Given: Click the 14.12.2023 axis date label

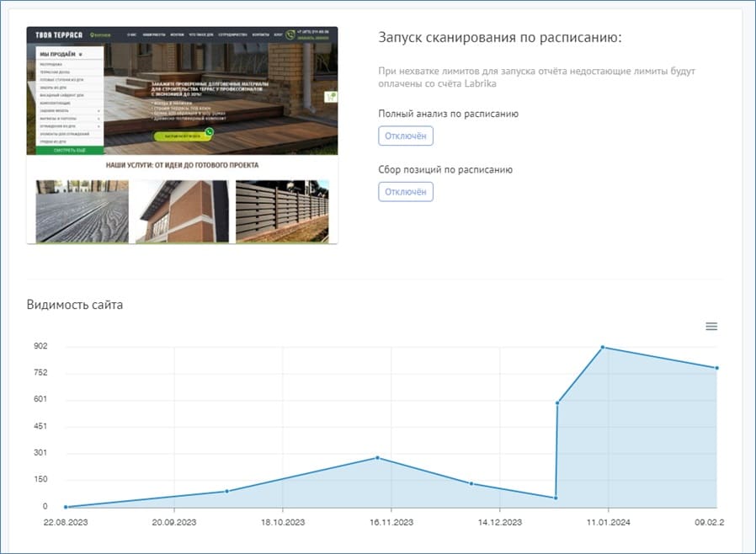Looking at the screenshot, I should coord(499,522).
